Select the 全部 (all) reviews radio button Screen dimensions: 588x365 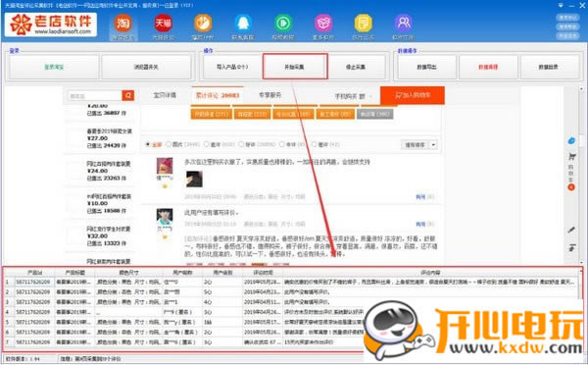coord(148,144)
